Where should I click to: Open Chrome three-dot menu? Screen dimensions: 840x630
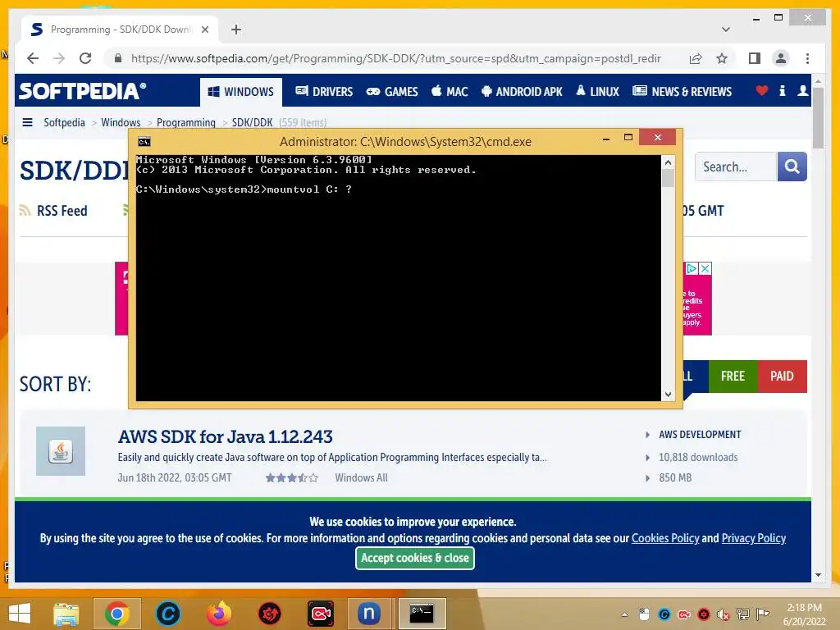coord(807,58)
